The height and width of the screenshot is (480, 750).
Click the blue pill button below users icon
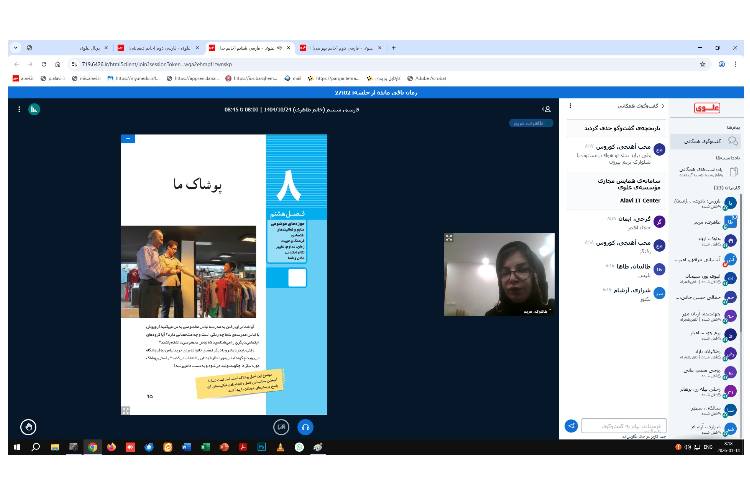530,123
